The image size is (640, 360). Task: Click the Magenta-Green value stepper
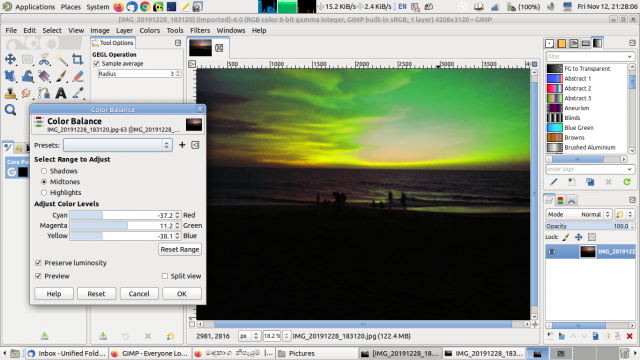click(x=177, y=226)
